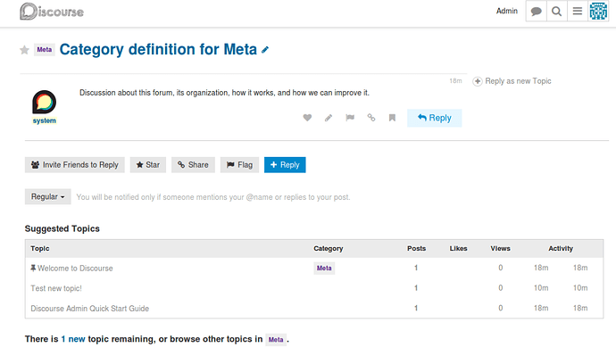The height and width of the screenshot is (364, 616).
Task: Click the Activity column header
Action: click(x=561, y=248)
